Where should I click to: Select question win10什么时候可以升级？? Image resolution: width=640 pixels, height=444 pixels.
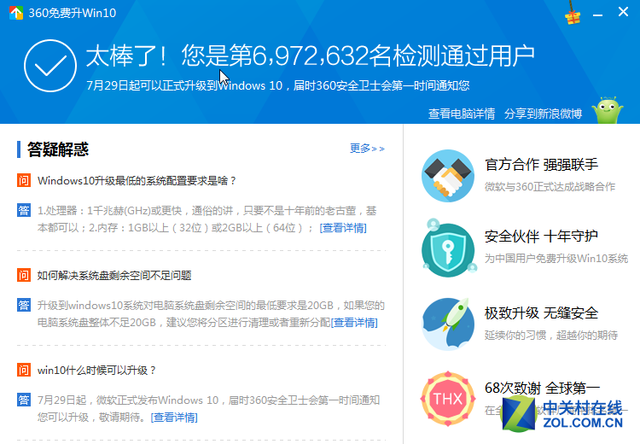click(x=97, y=370)
